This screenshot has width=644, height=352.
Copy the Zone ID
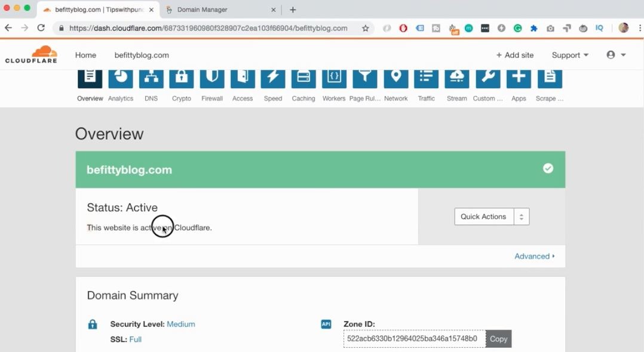(499, 339)
